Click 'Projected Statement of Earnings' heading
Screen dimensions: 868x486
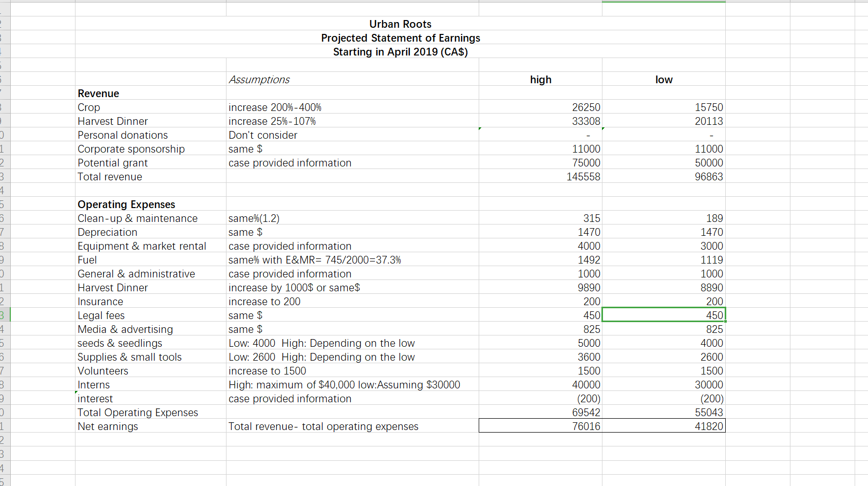(x=400, y=38)
